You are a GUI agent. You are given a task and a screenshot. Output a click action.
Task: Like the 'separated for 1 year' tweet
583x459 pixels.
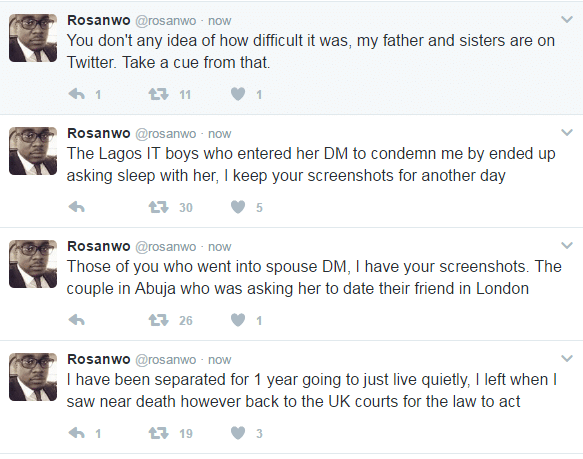tap(238, 433)
